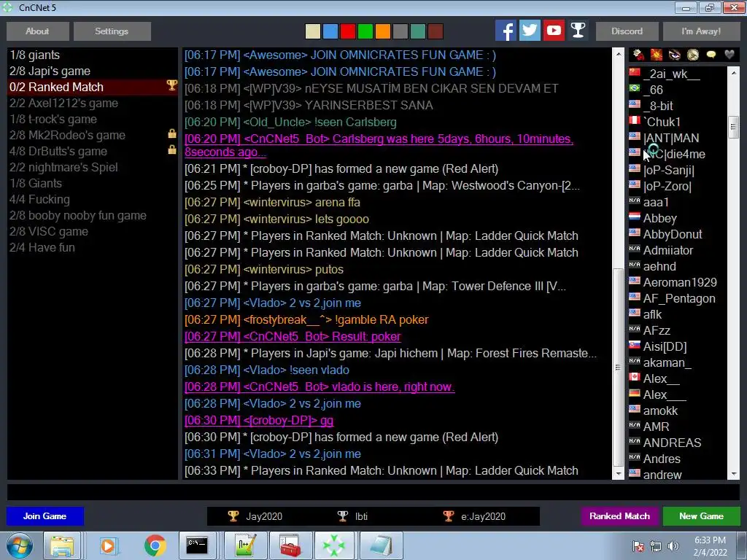This screenshot has height=560, width=747.
Task: Click the Join Game button
Action: click(x=44, y=516)
